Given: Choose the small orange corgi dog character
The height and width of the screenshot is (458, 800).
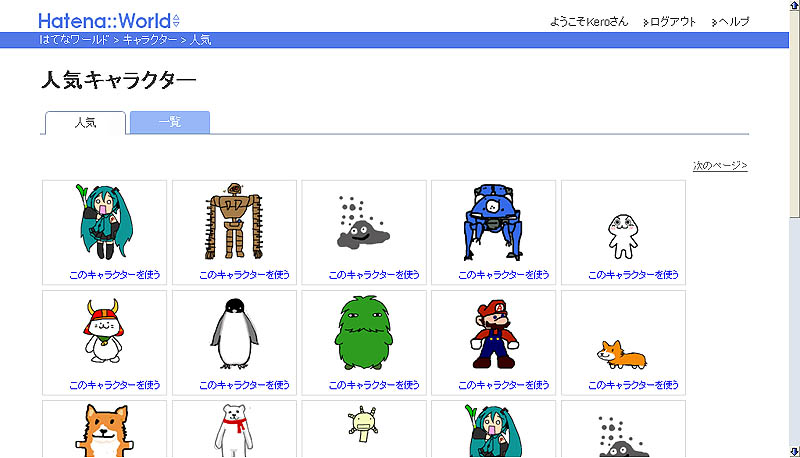Looking at the screenshot, I should tap(621, 354).
